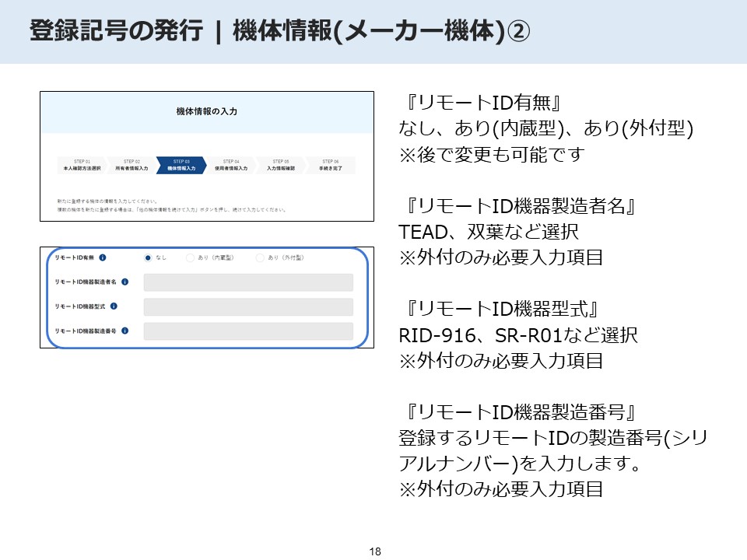The image size is (747, 560).
Task: Click the line 登録するリモートIDの製造番号(シリ
Action: click(x=553, y=438)
